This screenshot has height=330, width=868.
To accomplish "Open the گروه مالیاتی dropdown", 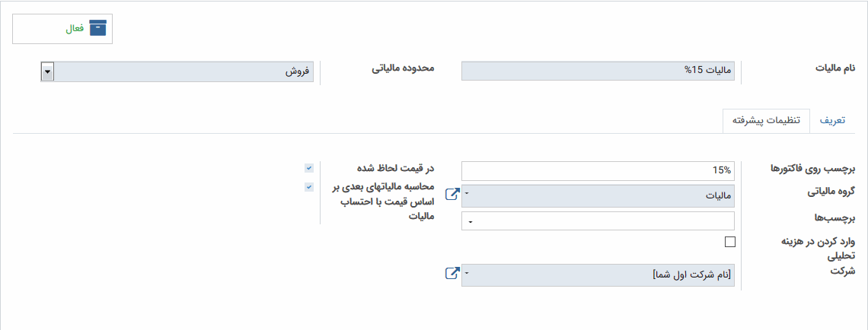I will click(x=598, y=195).
